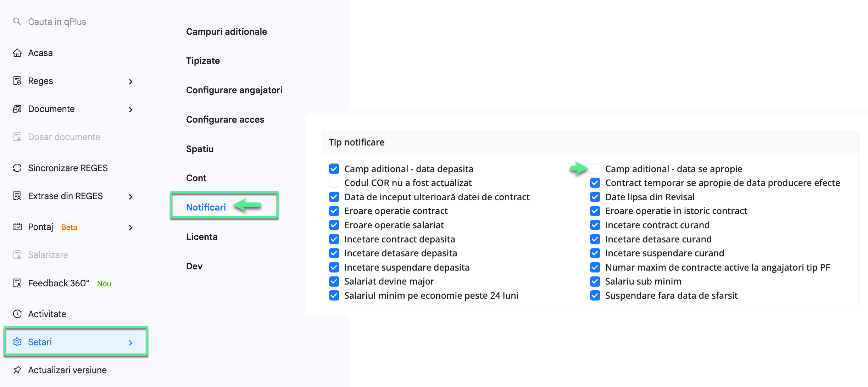Expand the Reges submenu chevron
This screenshot has width=868, height=387.
pyautogui.click(x=131, y=82)
